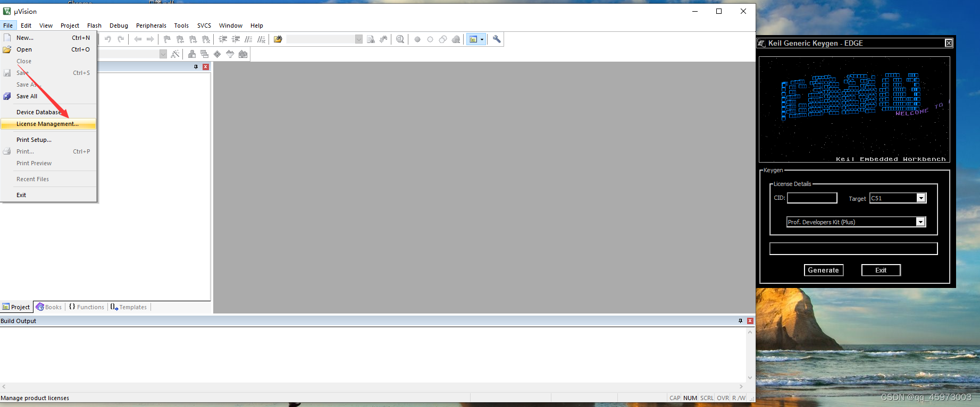Click the Build Output scroll-right arrow

(741, 387)
